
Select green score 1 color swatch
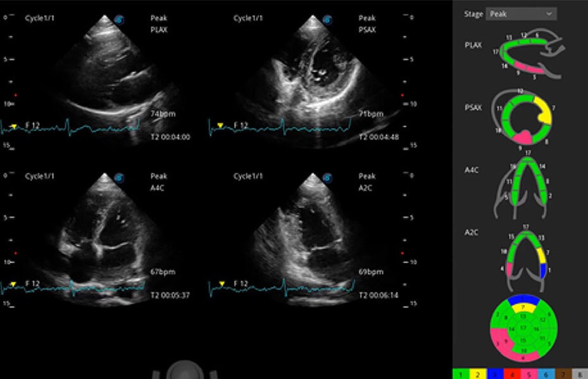[x=461, y=375]
